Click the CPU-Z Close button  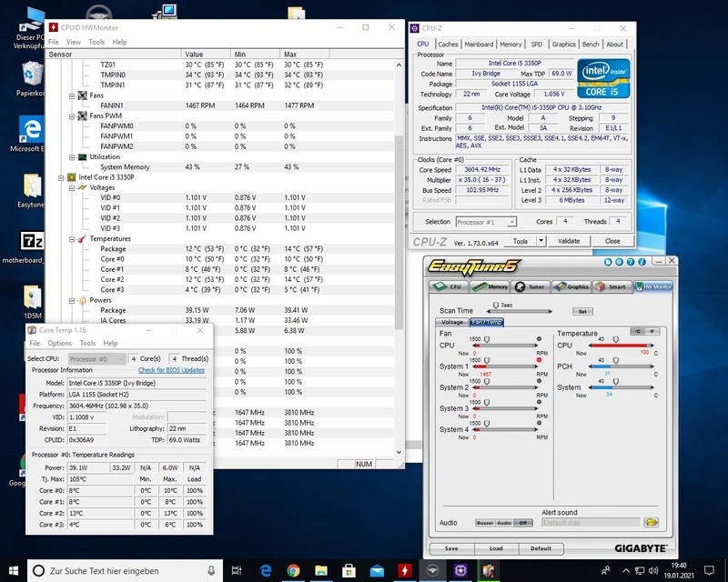point(612,241)
